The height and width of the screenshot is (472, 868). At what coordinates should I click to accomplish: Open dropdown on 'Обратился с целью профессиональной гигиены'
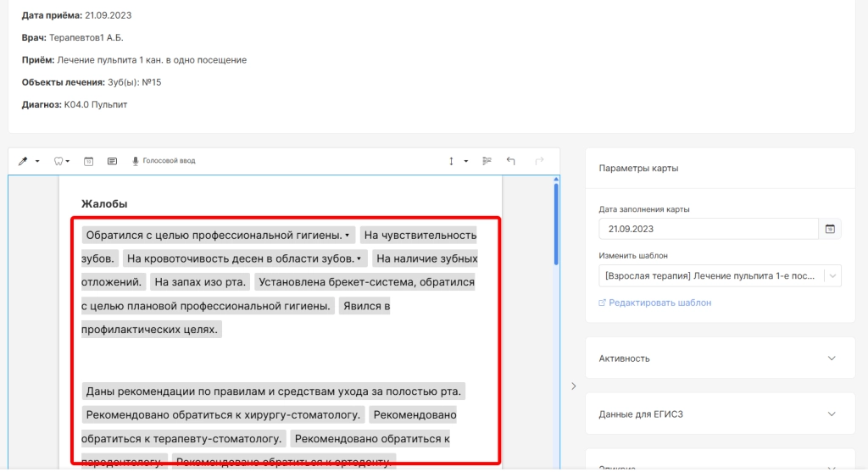(347, 235)
